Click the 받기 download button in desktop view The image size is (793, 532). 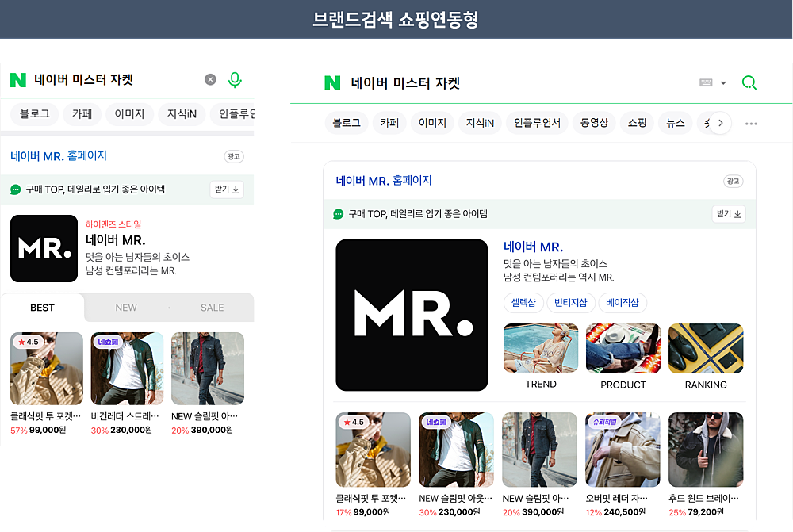point(729,214)
